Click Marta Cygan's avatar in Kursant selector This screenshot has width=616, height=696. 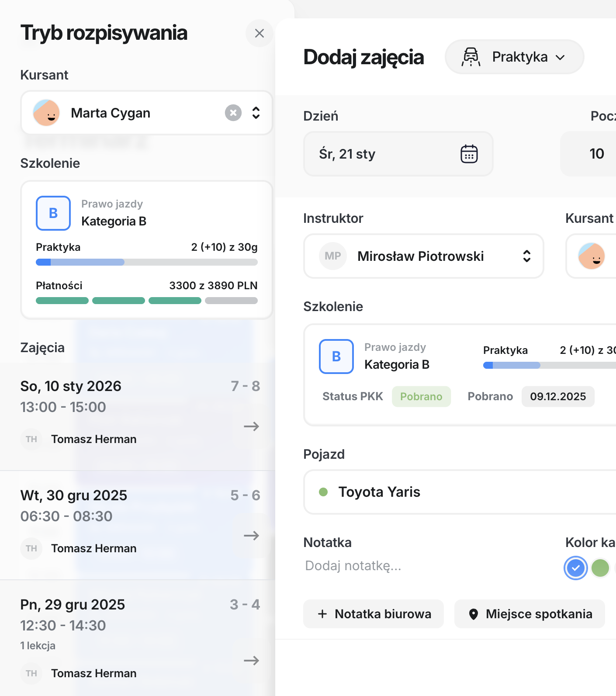[46, 113]
